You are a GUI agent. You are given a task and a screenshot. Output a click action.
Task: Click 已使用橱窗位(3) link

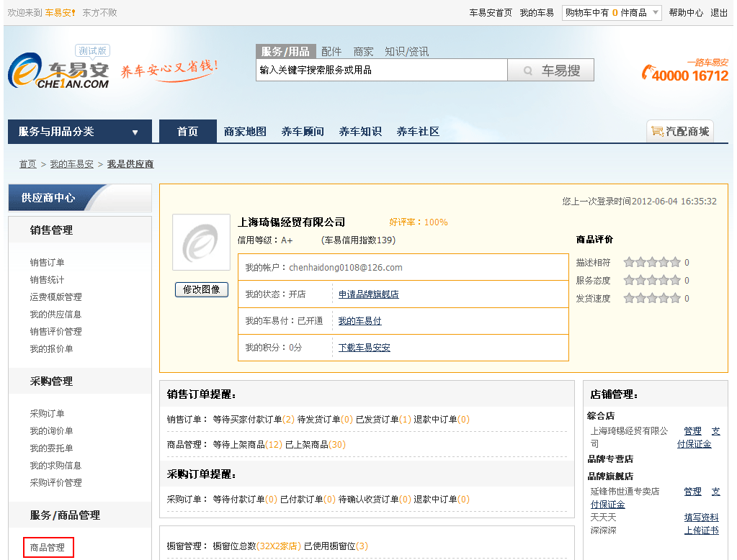point(336,546)
